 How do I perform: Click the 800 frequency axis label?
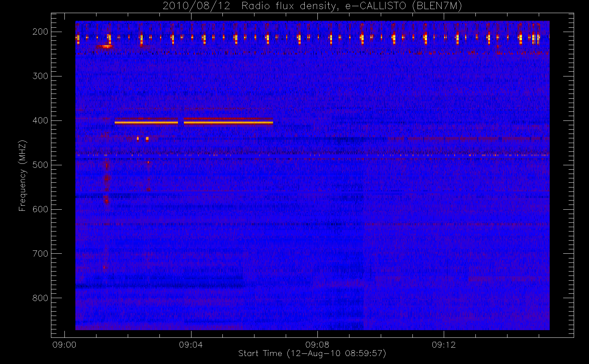click(x=40, y=298)
